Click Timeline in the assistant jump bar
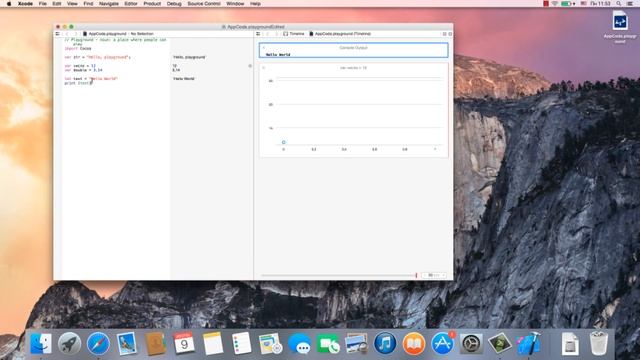 294,34
